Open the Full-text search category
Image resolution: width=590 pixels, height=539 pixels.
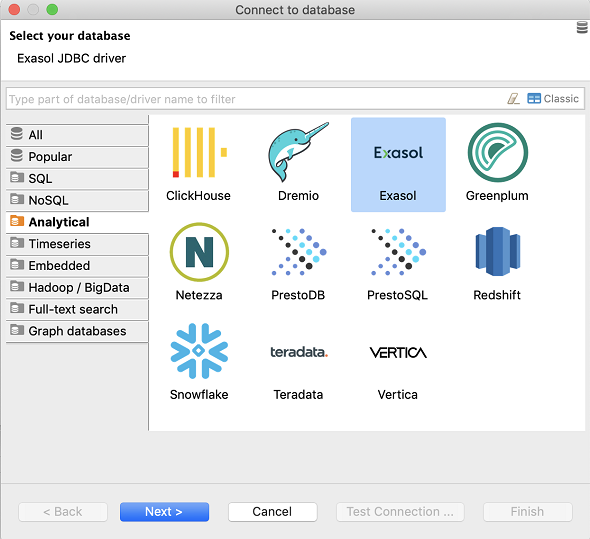pyautogui.click(x=77, y=309)
